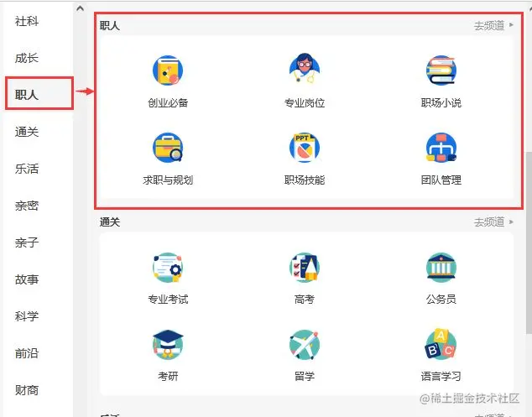532x417 pixels.
Task: Click the 专业考试 label text
Action: [x=168, y=300]
